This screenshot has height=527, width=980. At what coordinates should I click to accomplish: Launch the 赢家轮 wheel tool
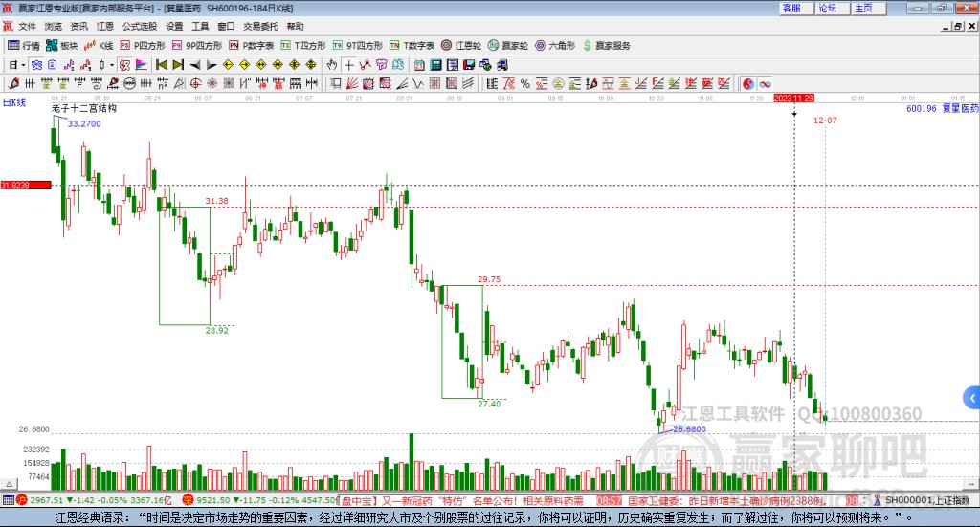point(508,46)
